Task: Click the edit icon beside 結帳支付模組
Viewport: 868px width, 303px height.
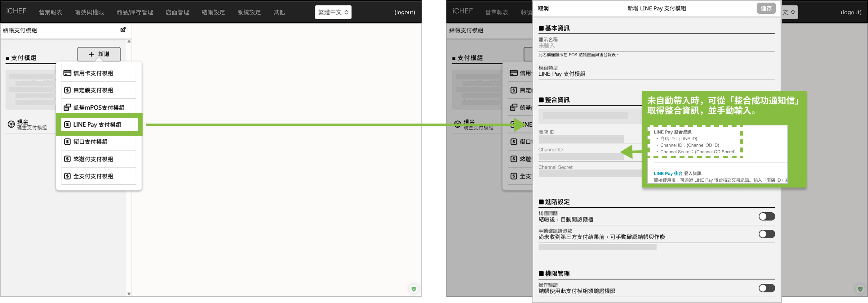Action: tap(123, 30)
